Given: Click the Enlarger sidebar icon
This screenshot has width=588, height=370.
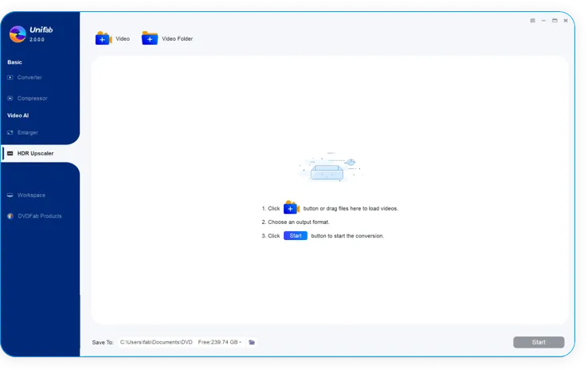Looking at the screenshot, I should click(x=10, y=132).
